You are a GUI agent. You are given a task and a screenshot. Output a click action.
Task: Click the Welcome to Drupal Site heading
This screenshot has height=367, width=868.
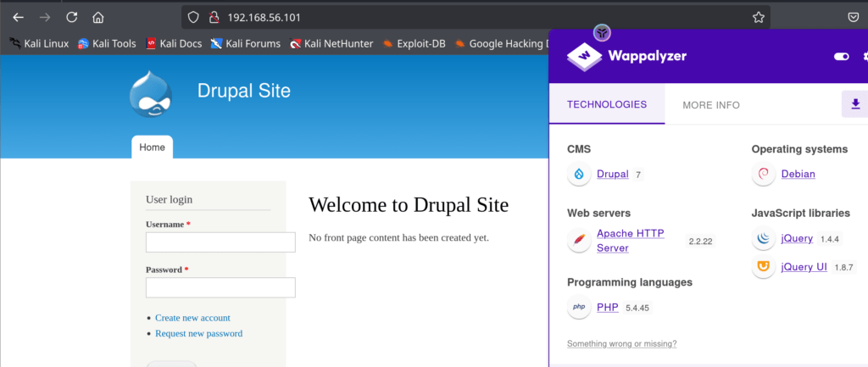(x=409, y=205)
